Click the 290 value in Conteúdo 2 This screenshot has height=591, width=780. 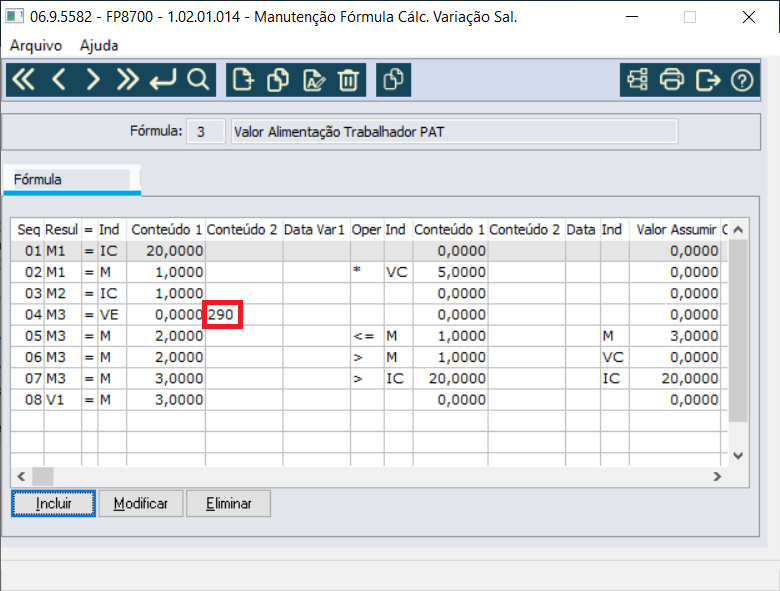221,315
